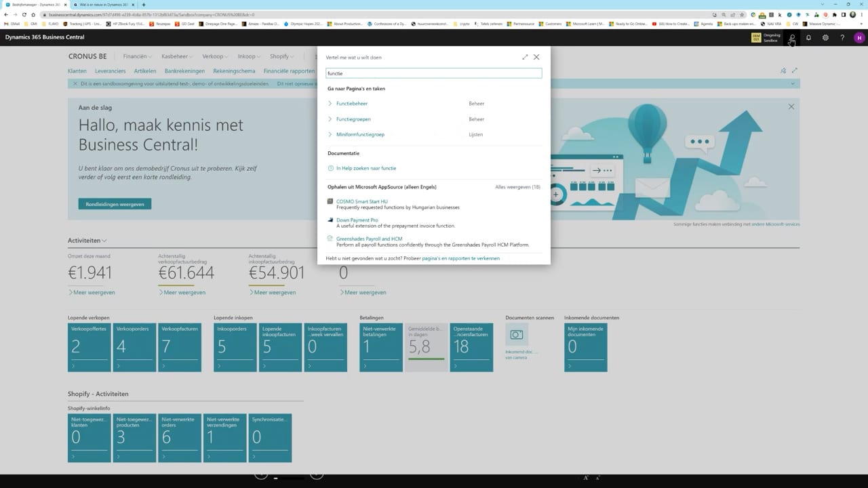This screenshot has height=488, width=868.
Task: Open the Functiebeheer search result
Action: tap(352, 104)
